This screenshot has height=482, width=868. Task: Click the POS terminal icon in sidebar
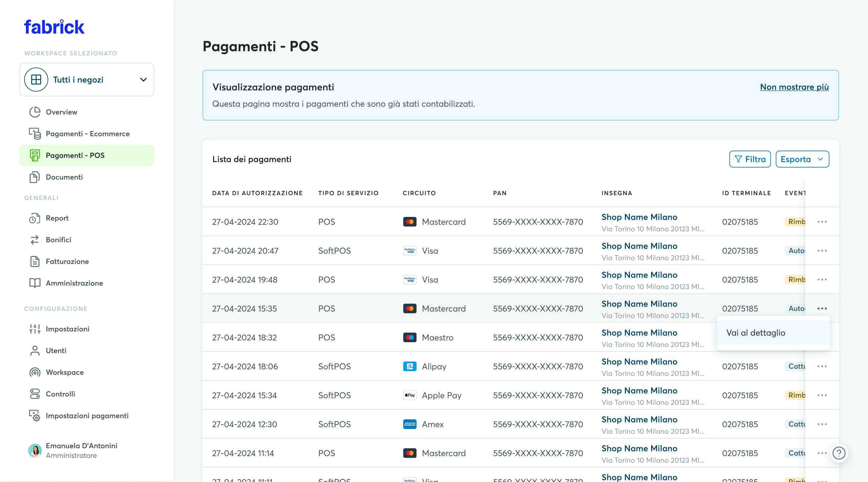tap(35, 155)
